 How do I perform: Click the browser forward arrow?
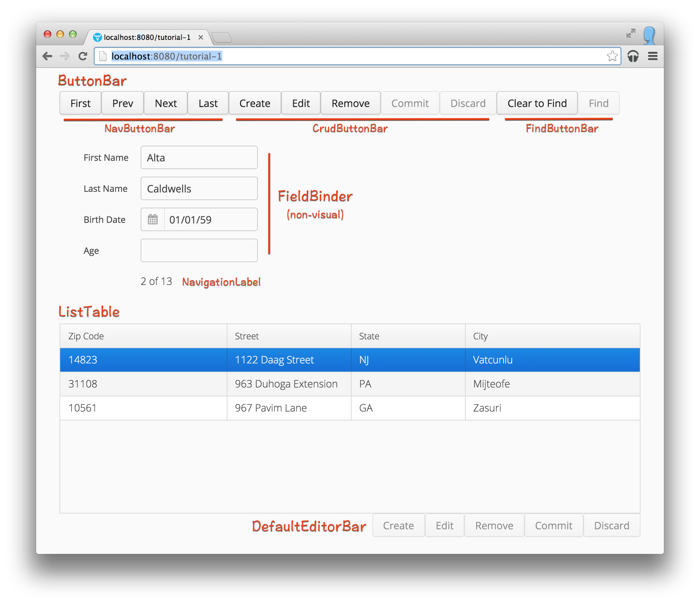click(x=65, y=56)
